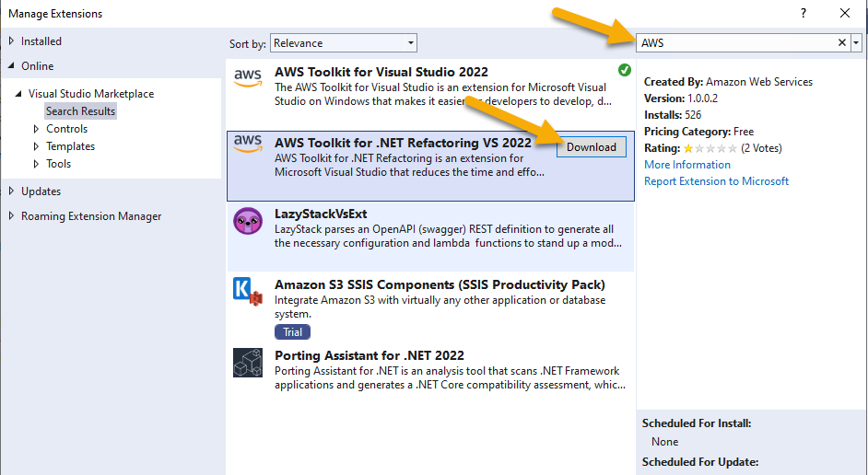Viewport: 868px width, 475px height.
Task: Clear the AWS search text with X
Action: 842,42
